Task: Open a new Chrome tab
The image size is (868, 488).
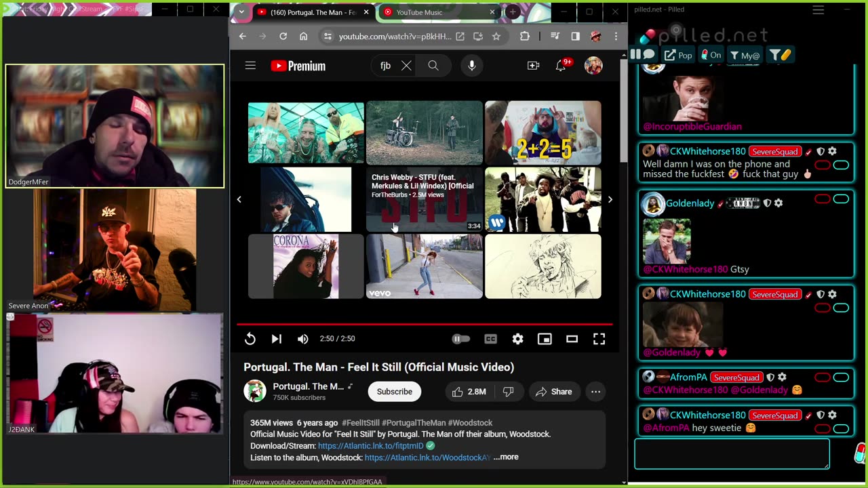Action: (513, 12)
